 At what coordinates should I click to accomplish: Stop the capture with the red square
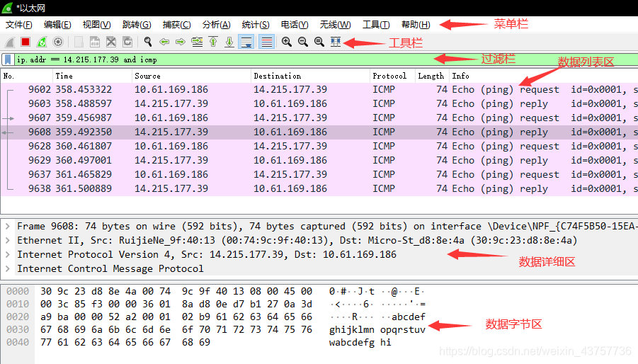(x=25, y=42)
